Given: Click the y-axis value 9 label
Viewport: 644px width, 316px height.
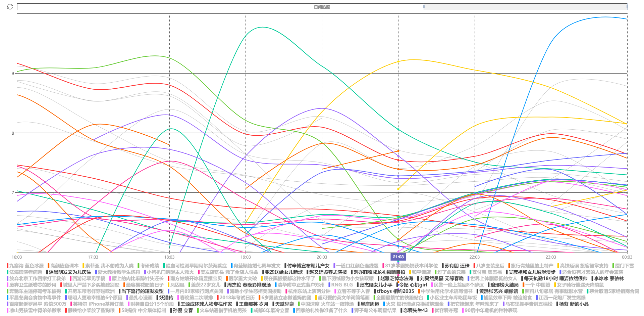Looking at the screenshot, I should point(13,73).
